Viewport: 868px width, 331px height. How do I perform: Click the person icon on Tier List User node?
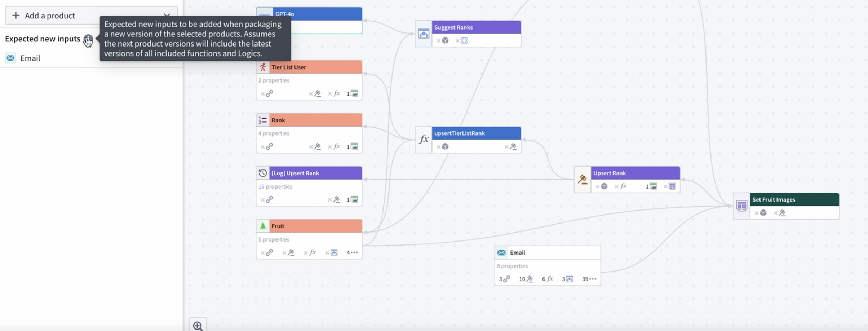click(263, 67)
